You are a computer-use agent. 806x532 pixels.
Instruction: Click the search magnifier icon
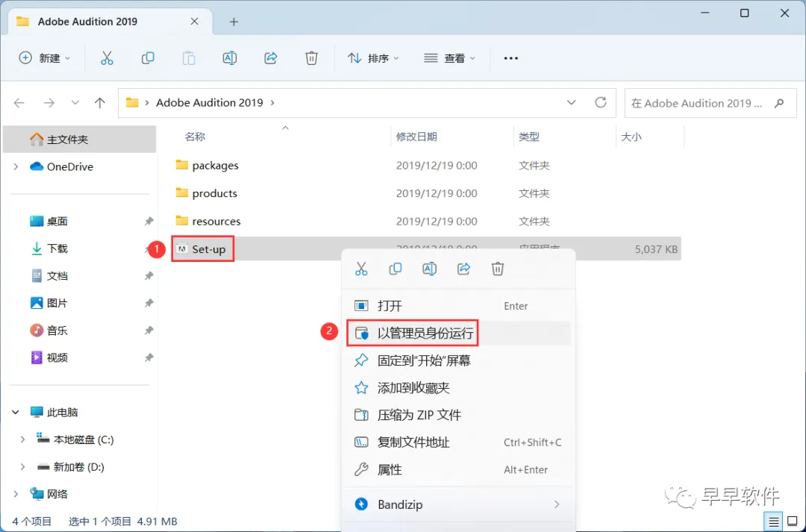click(779, 103)
